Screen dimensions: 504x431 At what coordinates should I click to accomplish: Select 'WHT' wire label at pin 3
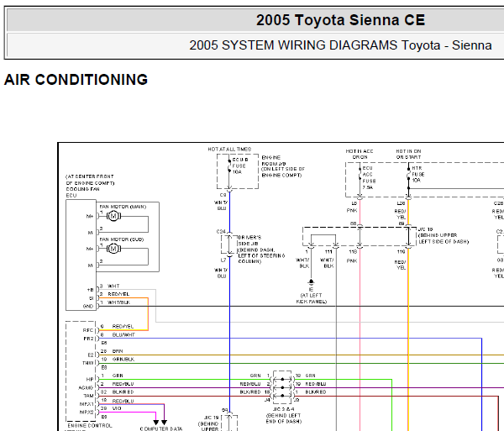[x=113, y=286]
